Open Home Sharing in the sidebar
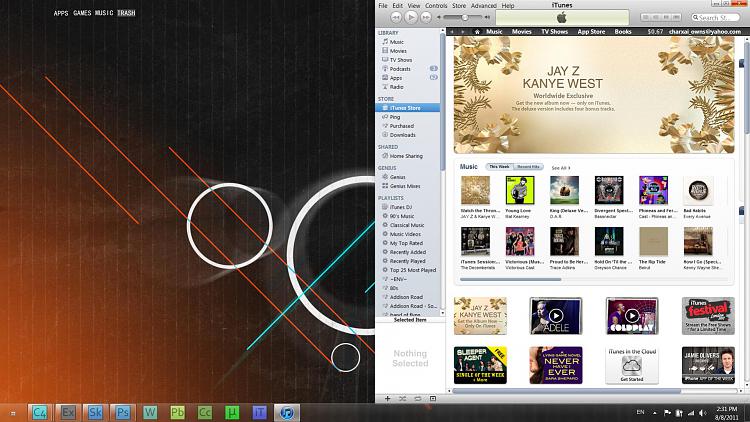This screenshot has width=750, height=422. click(406, 156)
